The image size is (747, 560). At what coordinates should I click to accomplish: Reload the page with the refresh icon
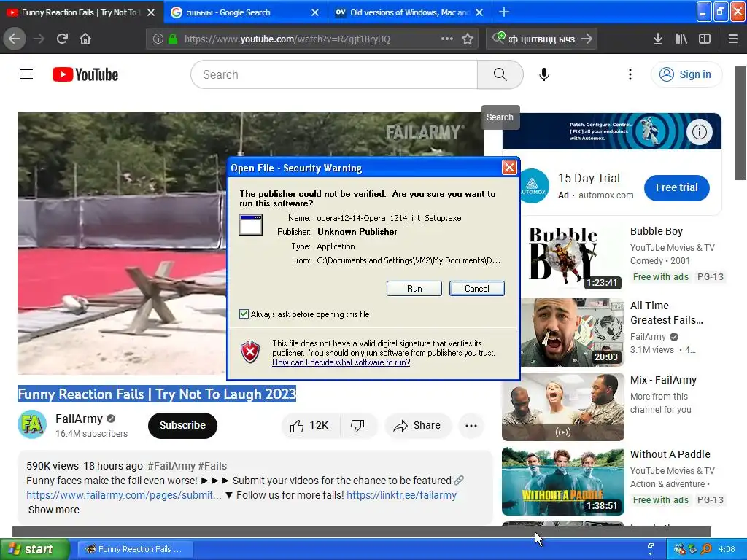point(63,39)
